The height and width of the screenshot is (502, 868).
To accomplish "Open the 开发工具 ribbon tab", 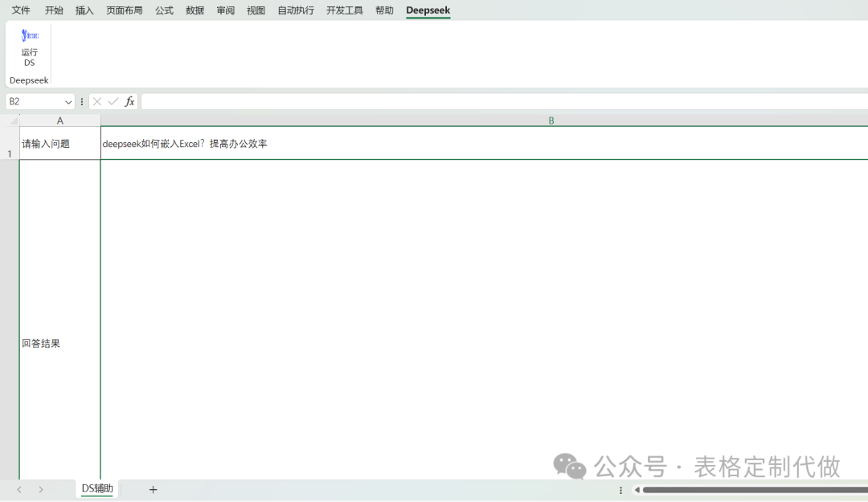I will tap(344, 10).
